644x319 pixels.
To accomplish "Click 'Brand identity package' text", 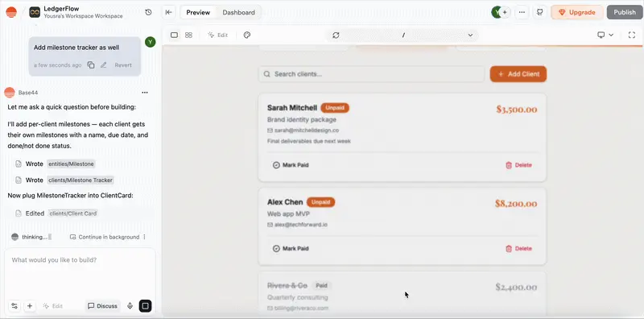I will [301, 119].
